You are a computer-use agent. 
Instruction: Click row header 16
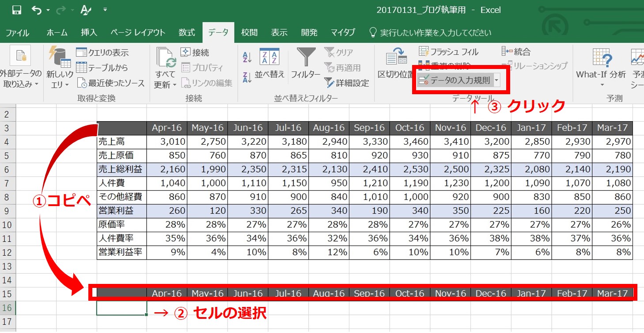pyautogui.click(x=7, y=307)
